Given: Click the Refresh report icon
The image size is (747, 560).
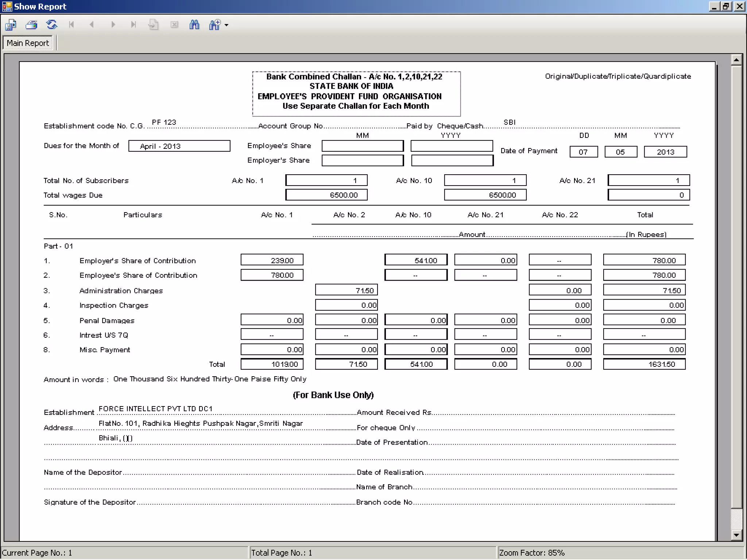Looking at the screenshot, I should 52,25.
